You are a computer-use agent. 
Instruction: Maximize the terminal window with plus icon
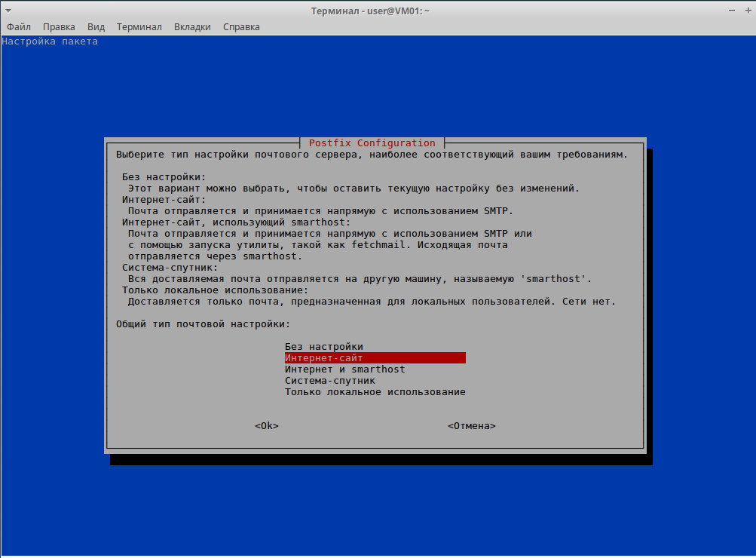[748, 11]
